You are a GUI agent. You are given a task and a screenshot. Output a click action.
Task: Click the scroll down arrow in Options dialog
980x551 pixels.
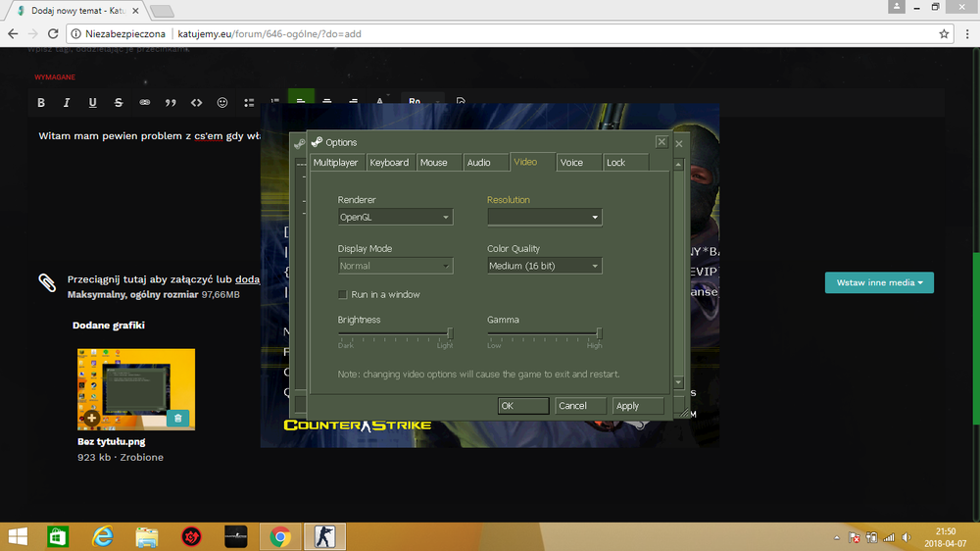678,382
